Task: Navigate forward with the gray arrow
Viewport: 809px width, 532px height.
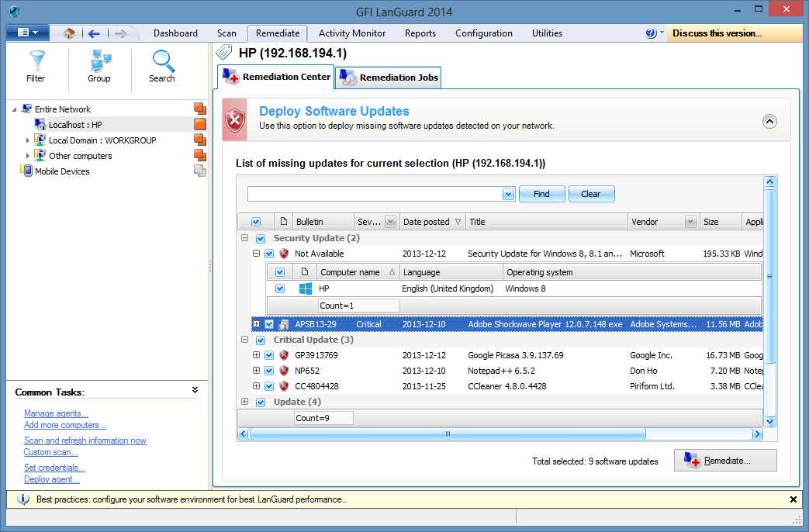Action: 121,33
